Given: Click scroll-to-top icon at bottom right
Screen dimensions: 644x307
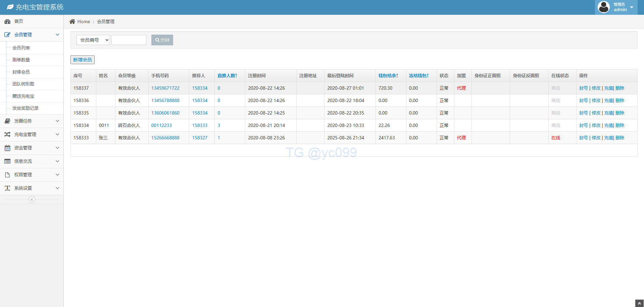Looking at the screenshot, I should [x=639, y=303].
